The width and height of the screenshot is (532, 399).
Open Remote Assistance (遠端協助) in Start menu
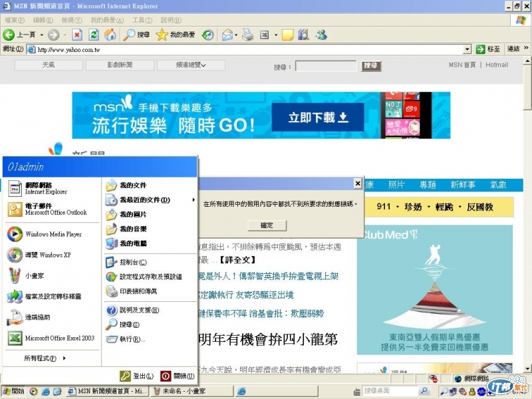51,317
